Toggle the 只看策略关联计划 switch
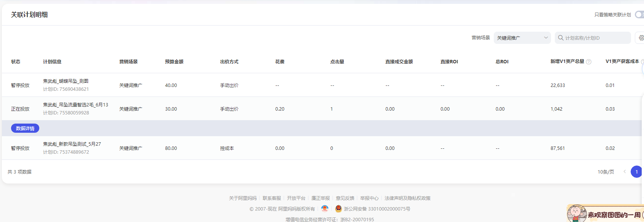The image size is (644, 222). point(639,14)
